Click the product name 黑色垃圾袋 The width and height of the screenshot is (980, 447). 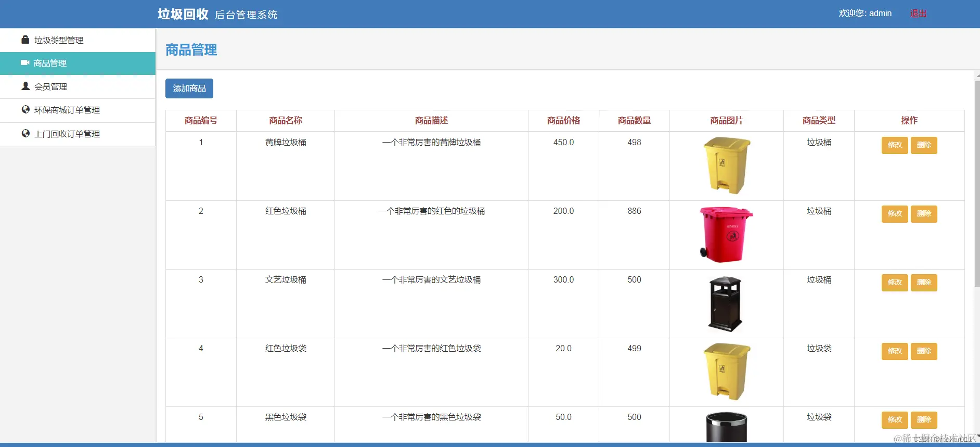tap(286, 417)
